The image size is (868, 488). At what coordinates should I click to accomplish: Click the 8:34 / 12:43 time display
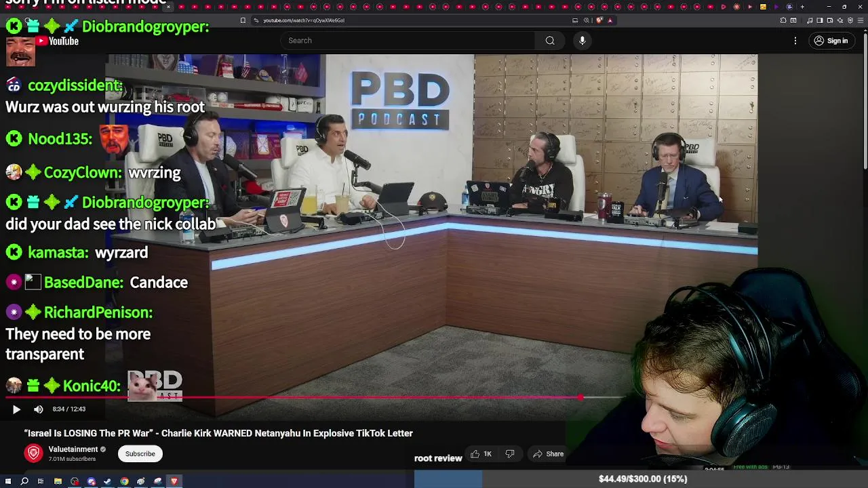(x=69, y=409)
